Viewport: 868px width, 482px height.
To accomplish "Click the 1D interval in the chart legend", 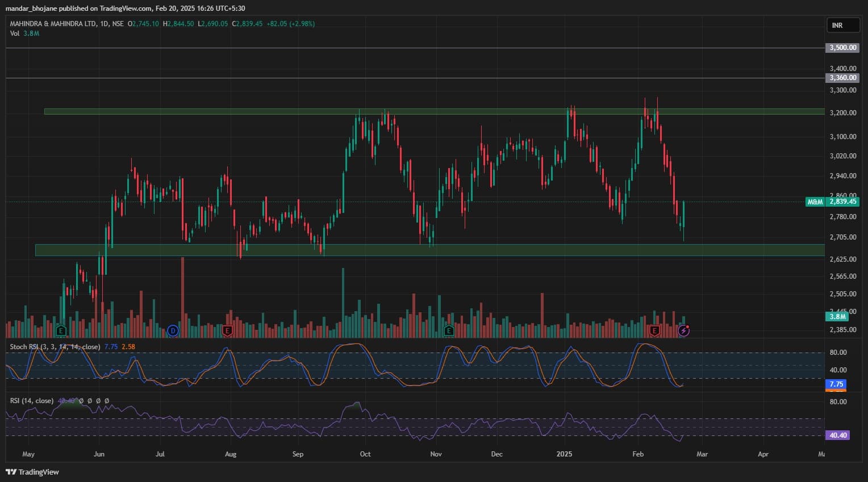I will click(x=104, y=24).
